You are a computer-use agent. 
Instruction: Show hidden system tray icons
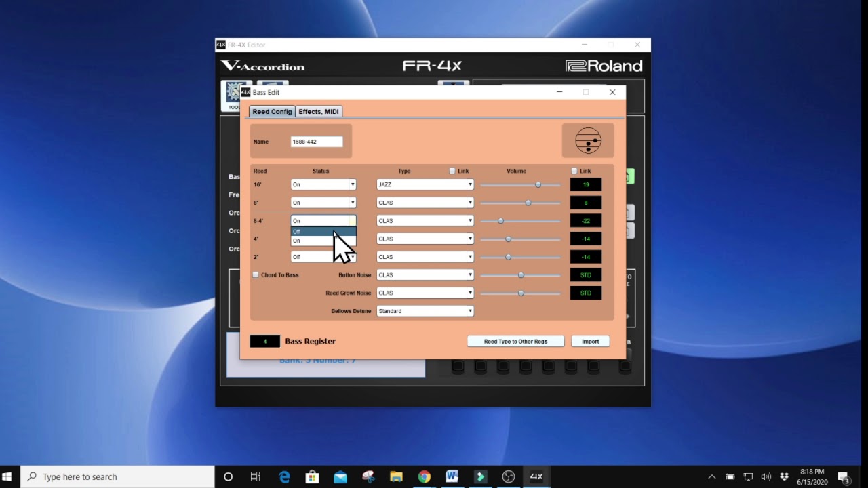[x=712, y=476]
